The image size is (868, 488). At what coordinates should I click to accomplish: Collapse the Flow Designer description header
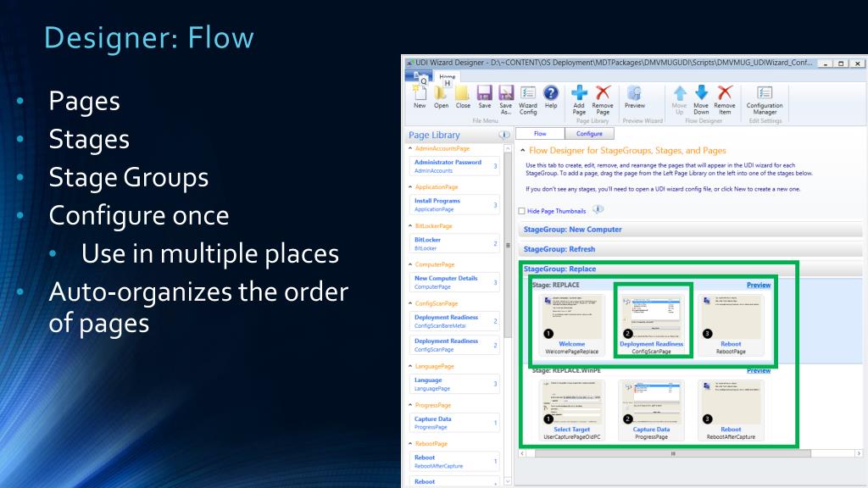pyautogui.click(x=522, y=151)
